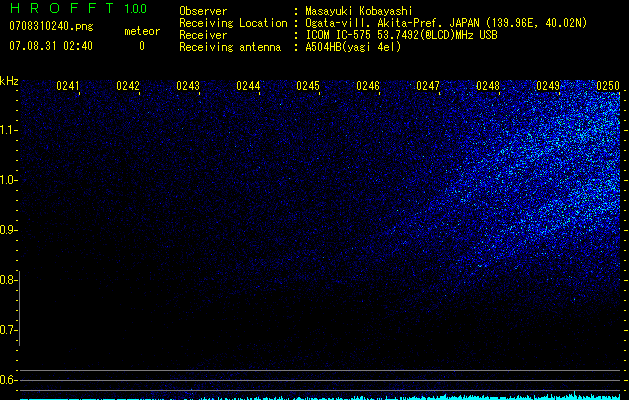Click the HROFFT 1.0.0 title text
This screenshot has height=400, width=629.
(78, 8)
